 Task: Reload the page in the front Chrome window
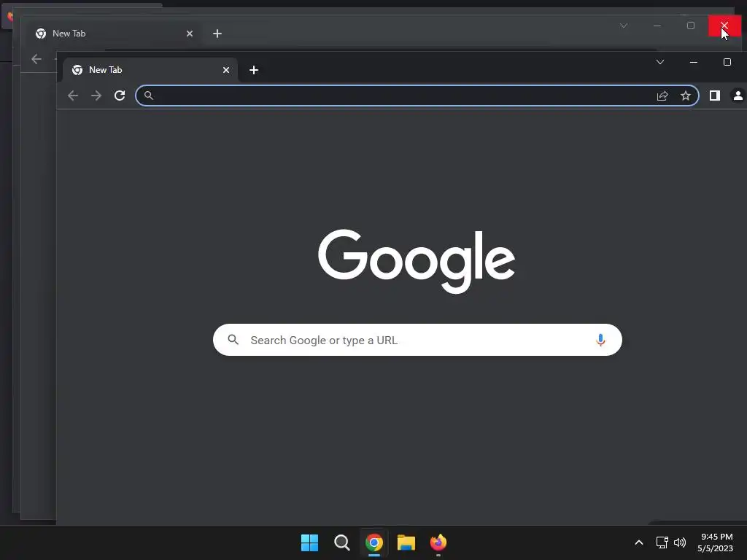click(x=120, y=96)
